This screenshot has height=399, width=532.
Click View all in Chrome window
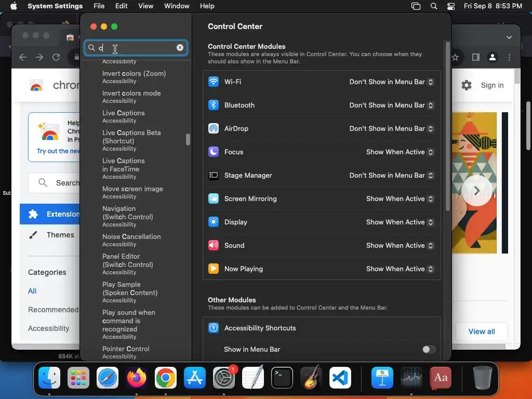click(482, 331)
